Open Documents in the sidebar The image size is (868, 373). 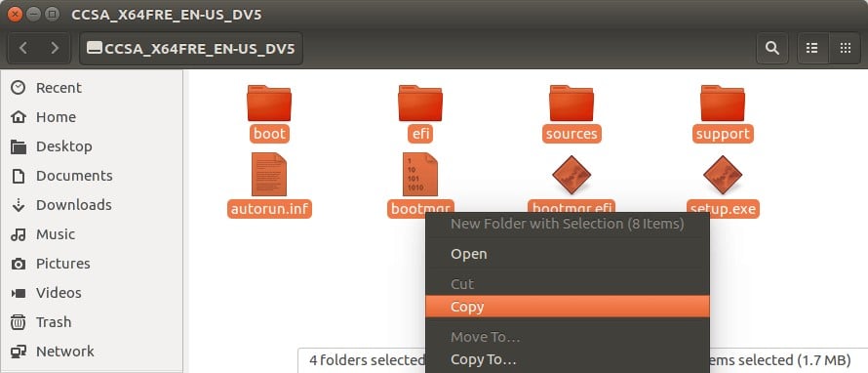click(92, 176)
